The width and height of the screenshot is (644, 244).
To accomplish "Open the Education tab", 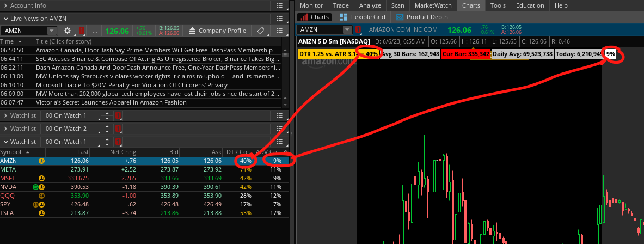I will point(530,5).
